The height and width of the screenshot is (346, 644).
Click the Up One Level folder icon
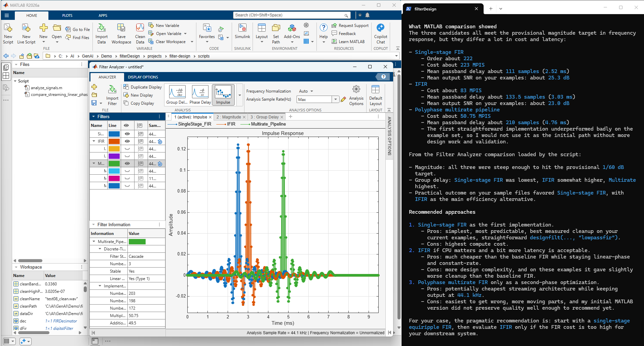pos(22,56)
